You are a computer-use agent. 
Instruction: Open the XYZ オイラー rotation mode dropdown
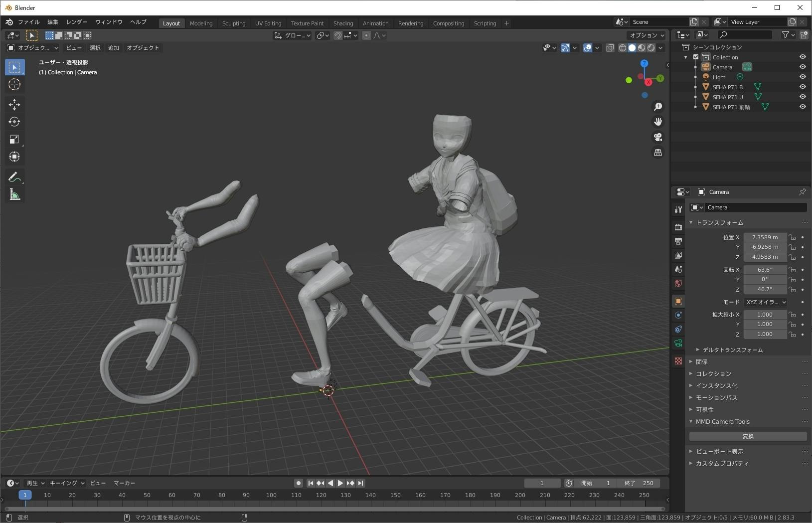(x=766, y=302)
